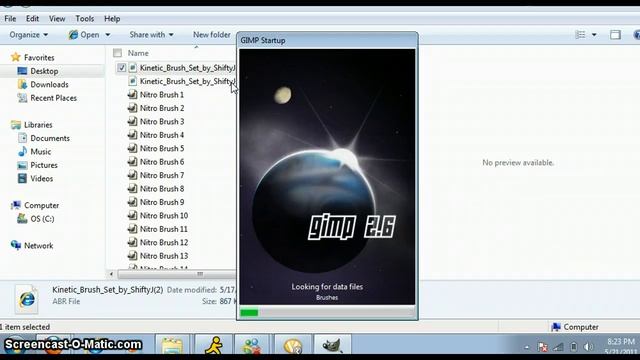Click the change view icon
Image resolution: width=640 pixels, height=360 pixels.
pos(580,35)
